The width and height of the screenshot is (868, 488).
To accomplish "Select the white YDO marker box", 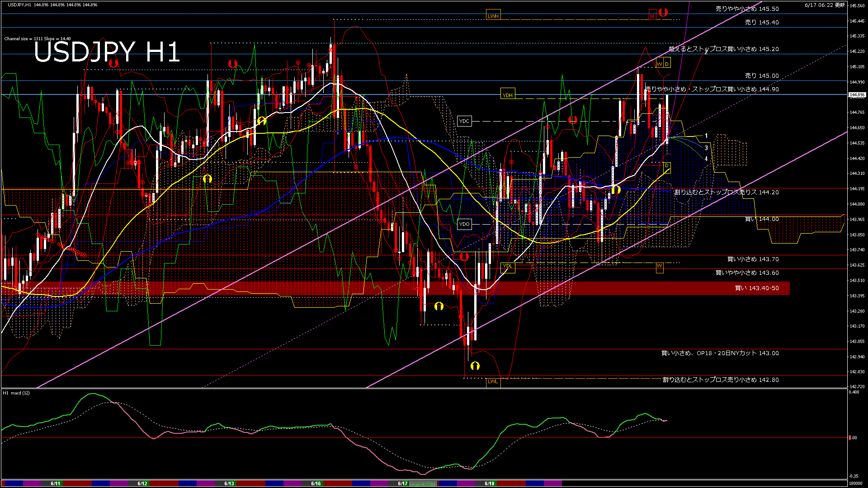I will pos(464,224).
